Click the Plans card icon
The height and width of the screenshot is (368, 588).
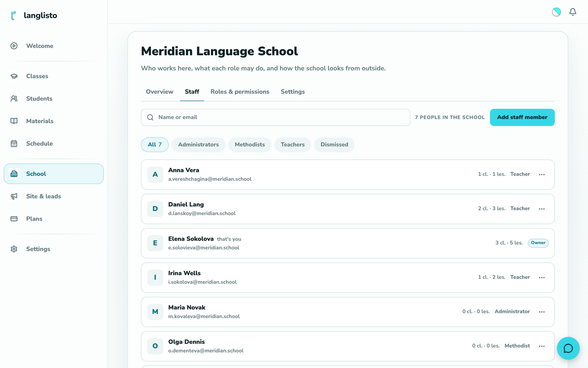pyautogui.click(x=14, y=219)
